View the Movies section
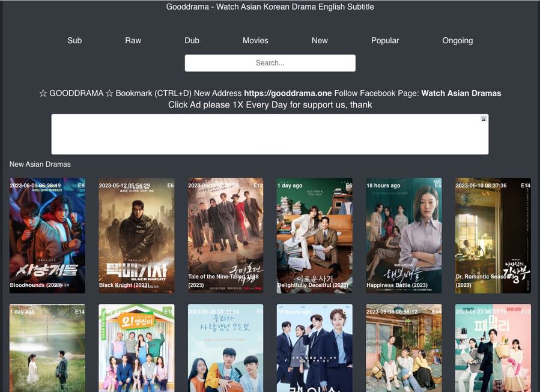 [255, 40]
